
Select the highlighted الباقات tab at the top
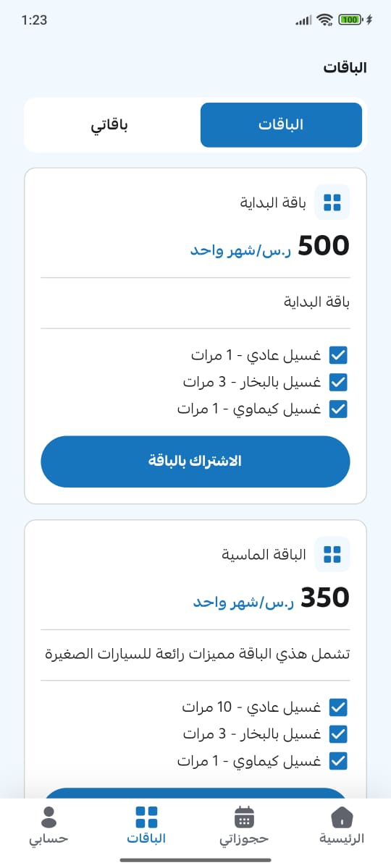281,124
